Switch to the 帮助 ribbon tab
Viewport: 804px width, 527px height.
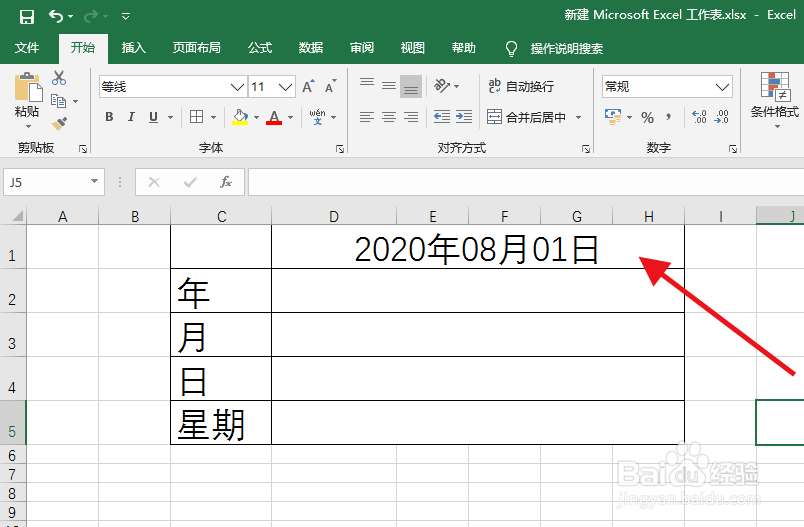[464, 48]
